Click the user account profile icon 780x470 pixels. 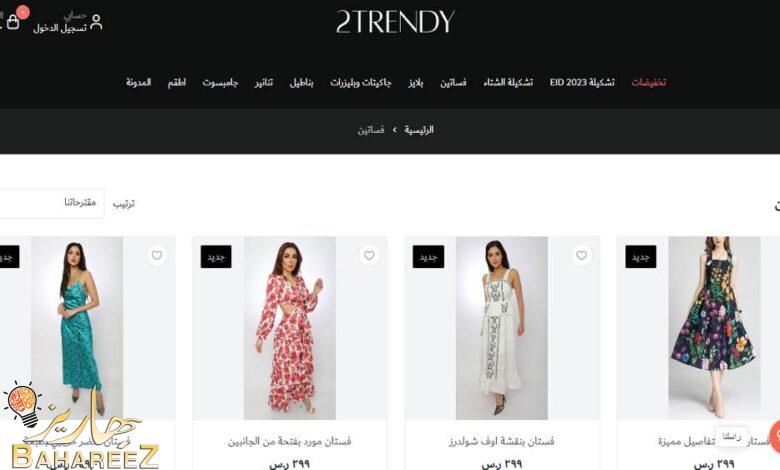point(96,22)
